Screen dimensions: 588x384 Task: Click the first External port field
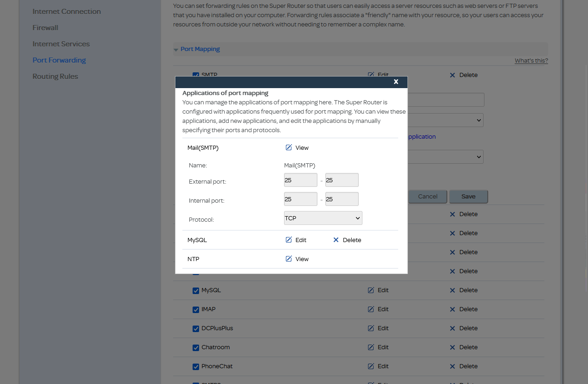pos(300,180)
